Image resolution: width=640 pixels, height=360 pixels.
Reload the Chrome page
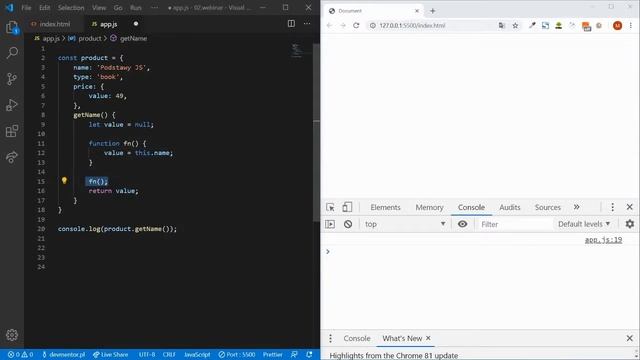tap(356, 25)
